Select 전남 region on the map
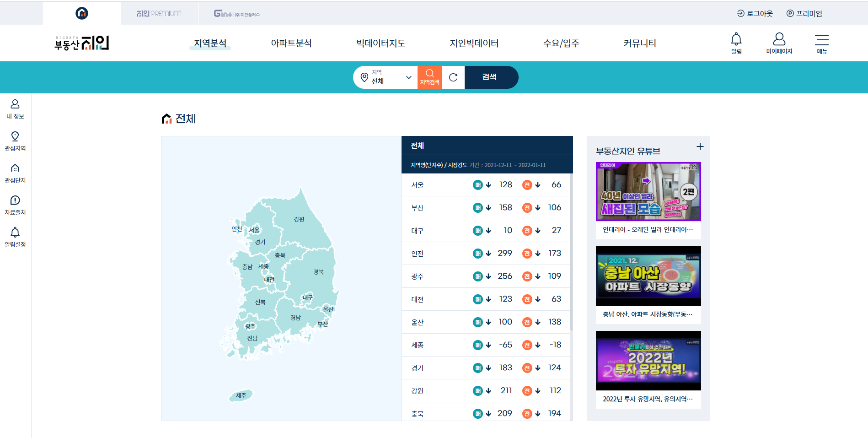 252,338
